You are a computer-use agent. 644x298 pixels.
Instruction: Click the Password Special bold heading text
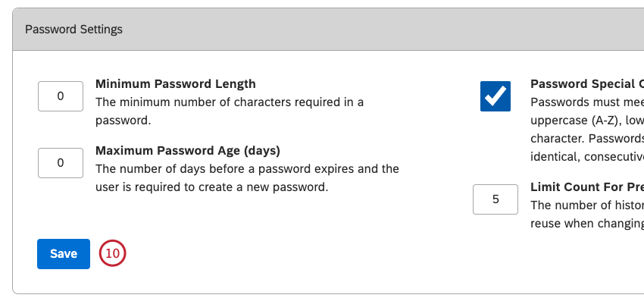[587, 84]
